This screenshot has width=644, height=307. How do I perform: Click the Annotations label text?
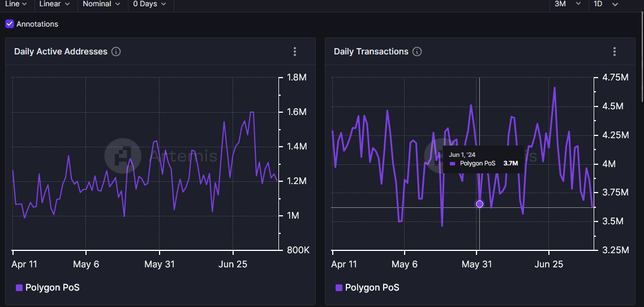(x=37, y=24)
